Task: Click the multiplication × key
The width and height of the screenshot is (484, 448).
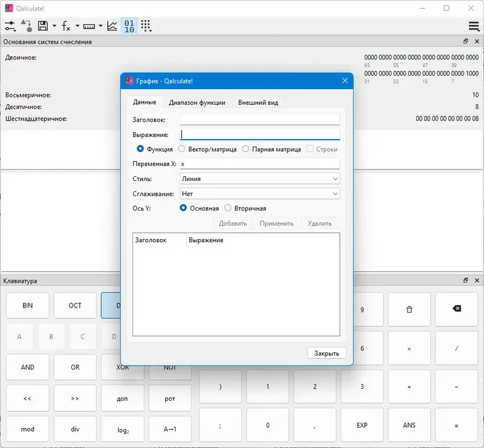Action: click(409, 349)
